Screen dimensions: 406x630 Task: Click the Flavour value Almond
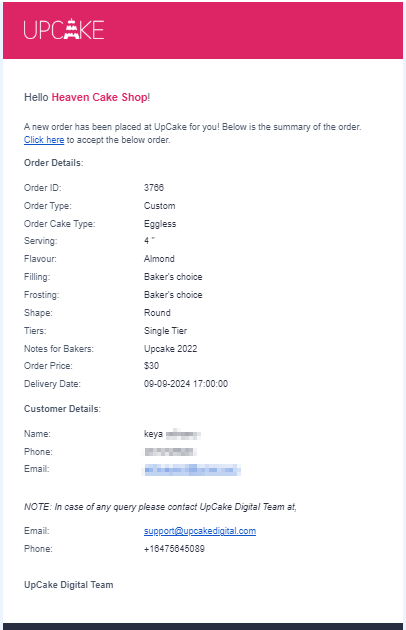click(159, 259)
